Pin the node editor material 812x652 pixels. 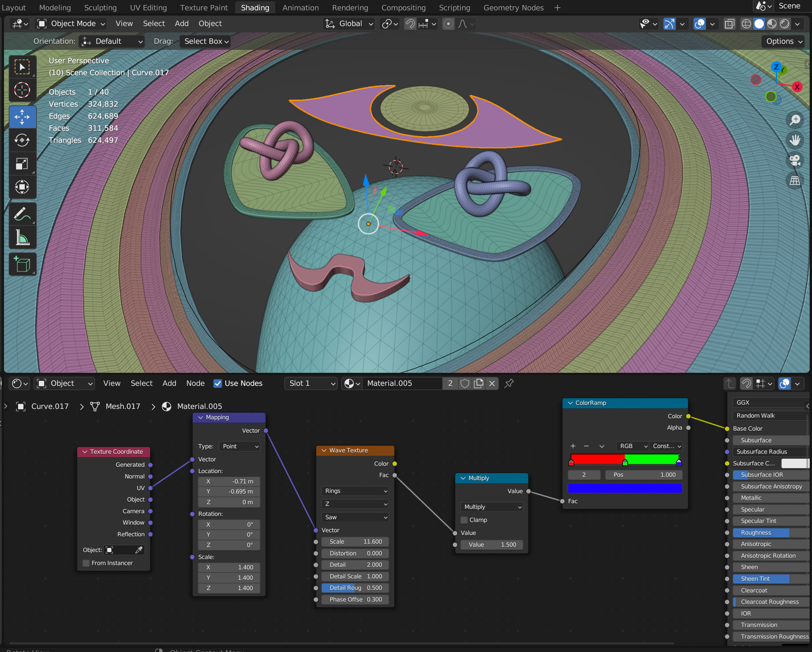coord(509,383)
